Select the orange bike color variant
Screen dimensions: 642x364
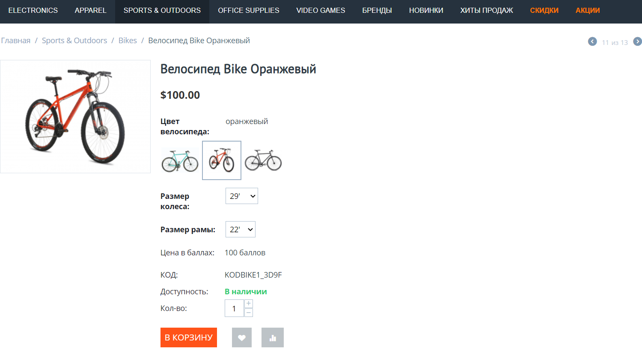click(222, 160)
